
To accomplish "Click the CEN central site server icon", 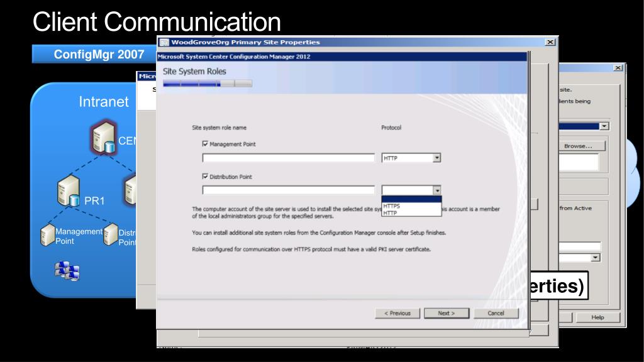I will pyautogui.click(x=104, y=137).
